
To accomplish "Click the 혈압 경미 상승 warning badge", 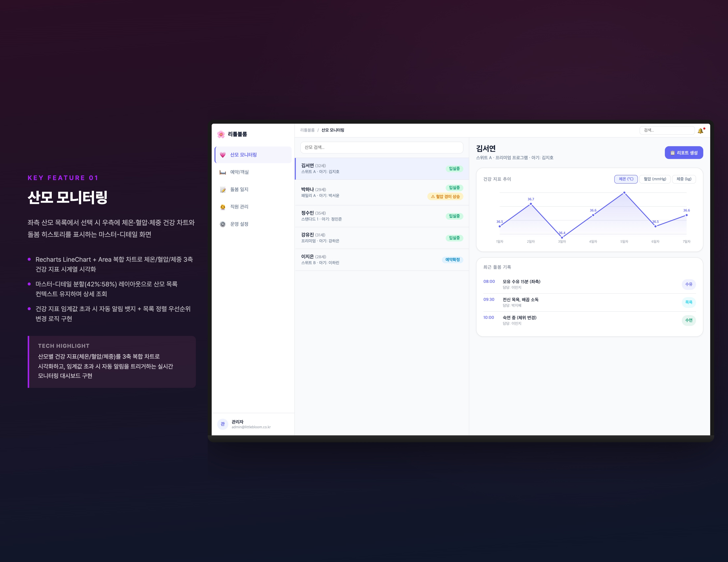I will 445,196.
